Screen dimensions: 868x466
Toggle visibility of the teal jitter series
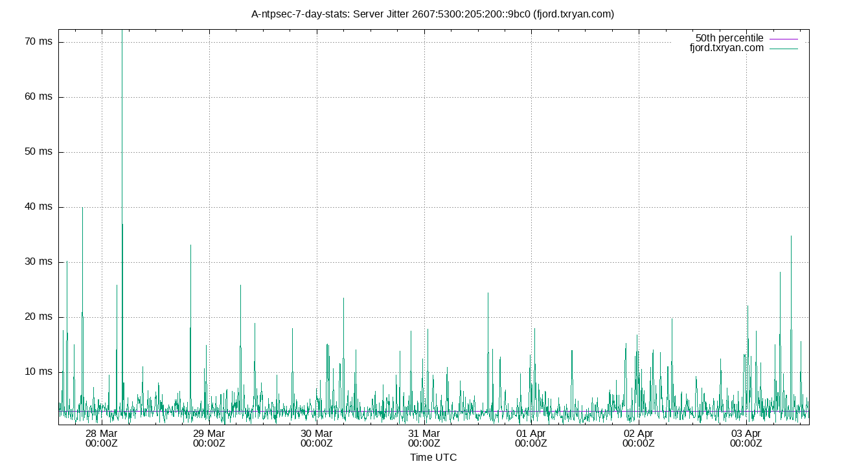(725, 48)
